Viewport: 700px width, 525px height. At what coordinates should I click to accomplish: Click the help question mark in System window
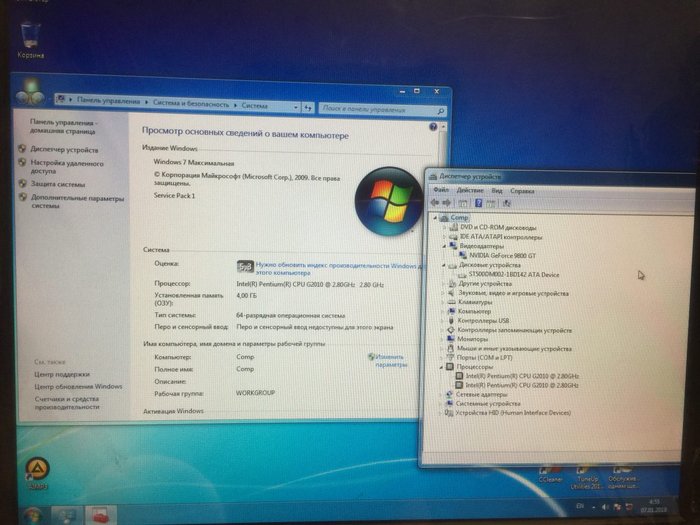click(433, 127)
